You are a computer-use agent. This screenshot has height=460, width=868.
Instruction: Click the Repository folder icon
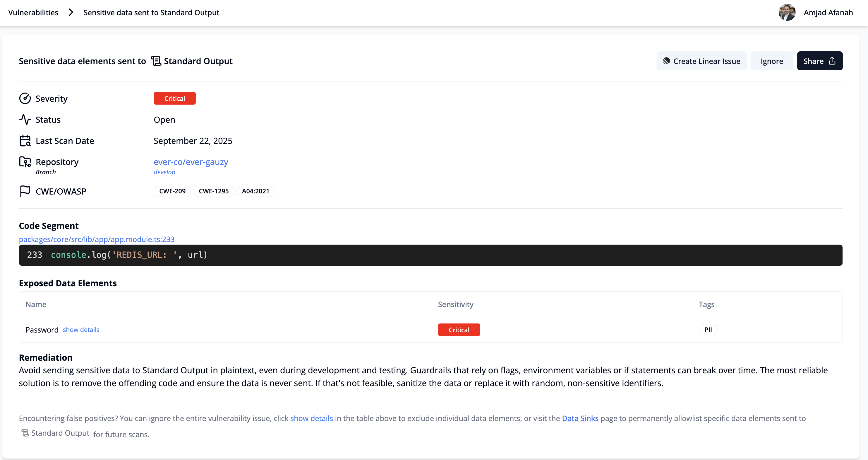[25, 162]
